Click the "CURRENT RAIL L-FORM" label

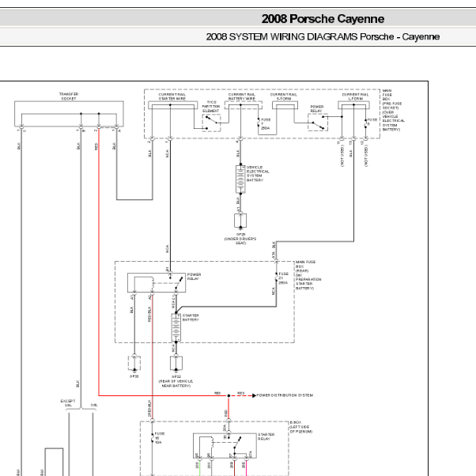click(355, 96)
